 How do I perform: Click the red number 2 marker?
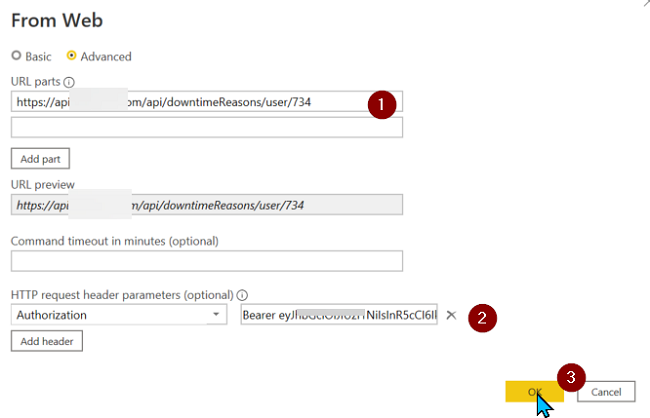[x=483, y=317]
